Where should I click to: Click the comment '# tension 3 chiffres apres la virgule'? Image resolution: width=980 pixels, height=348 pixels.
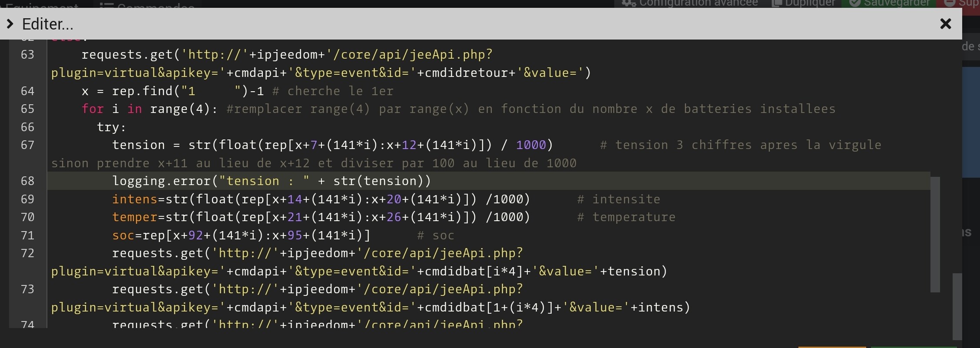(x=741, y=145)
